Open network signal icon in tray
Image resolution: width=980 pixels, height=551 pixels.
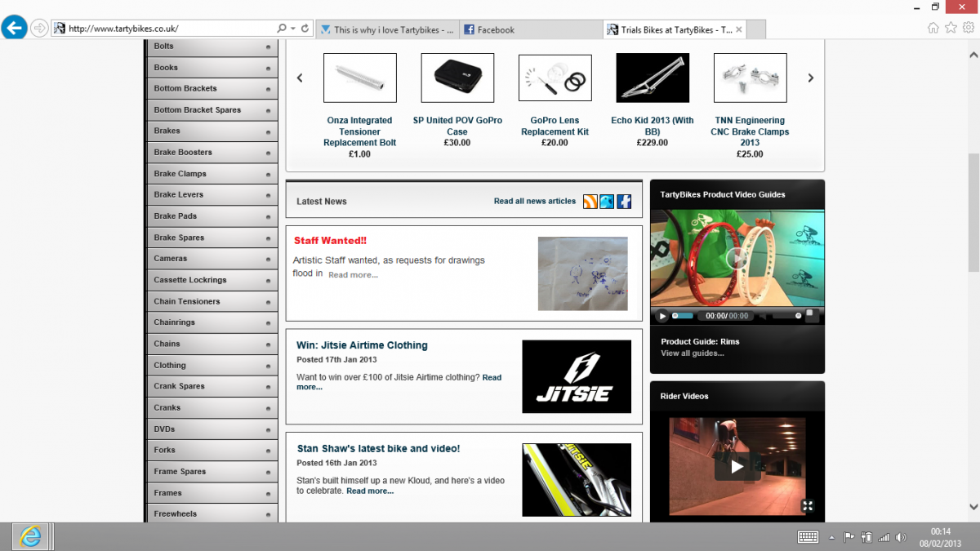tap(884, 537)
